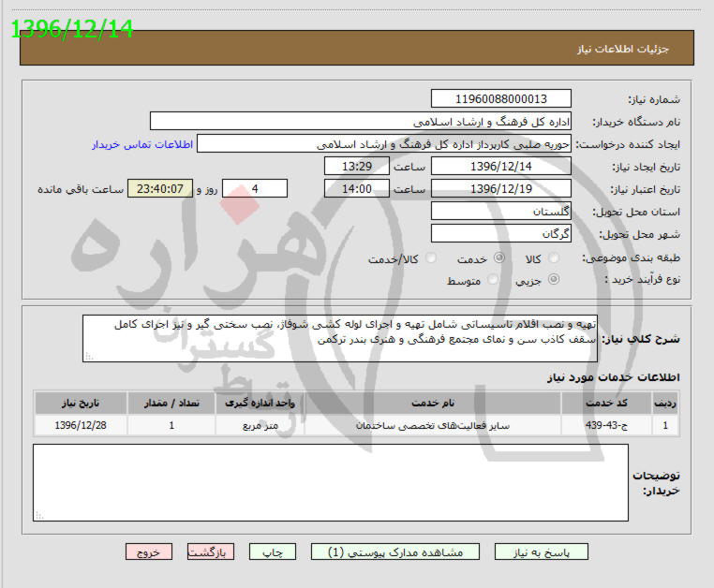
Task: Click the جزئیات اطلاعات نیاز header title
Action: (x=623, y=49)
